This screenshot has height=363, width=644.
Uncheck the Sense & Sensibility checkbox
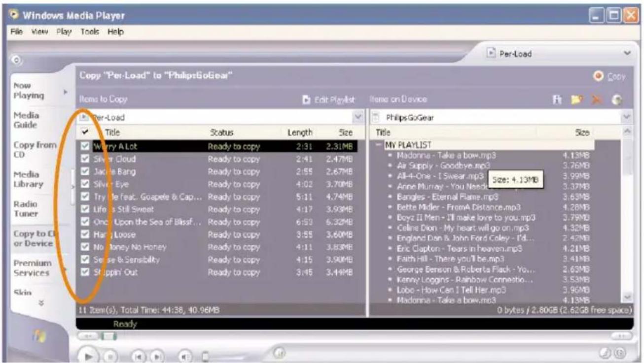point(85,260)
